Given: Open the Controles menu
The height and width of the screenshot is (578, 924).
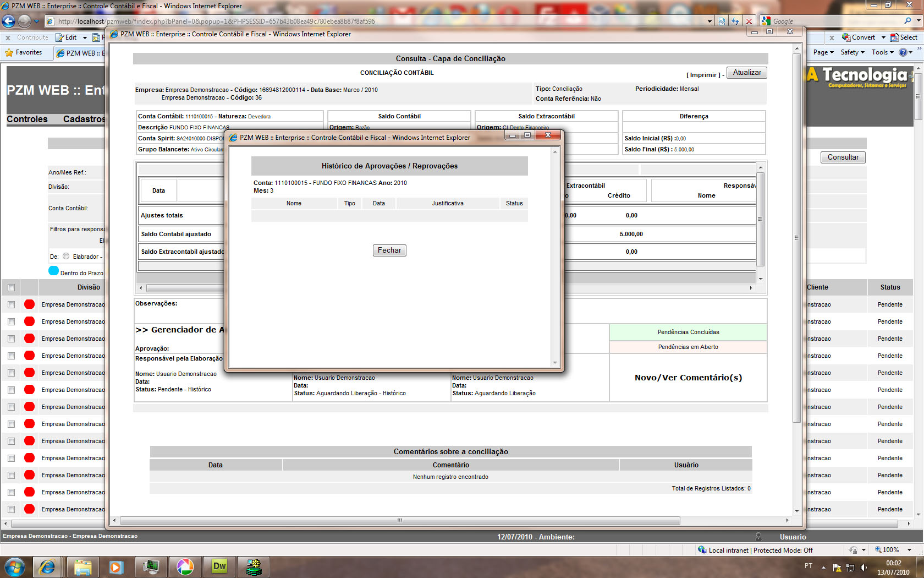Looking at the screenshot, I should [27, 119].
